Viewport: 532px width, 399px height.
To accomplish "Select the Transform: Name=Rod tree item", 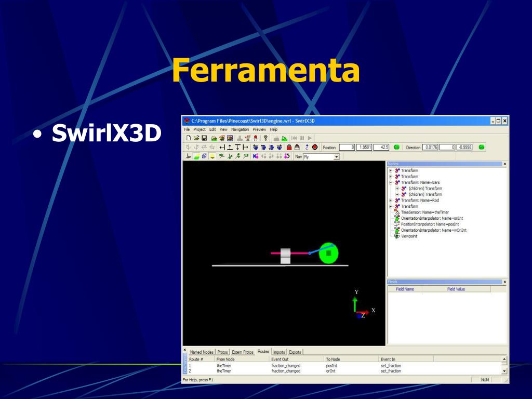I will (420, 201).
